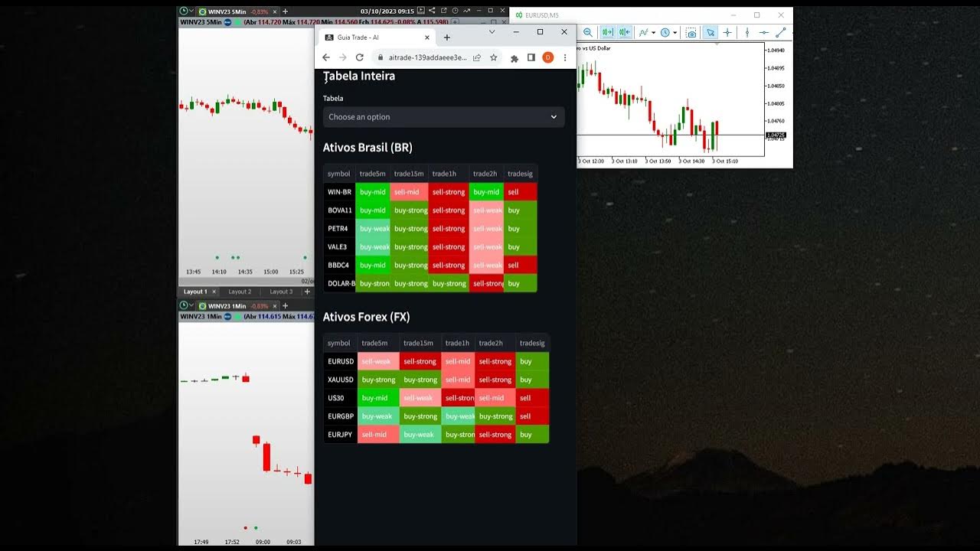The width and height of the screenshot is (980, 551).
Task: Close the WINV23 5Min tab
Action: click(x=276, y=11)
